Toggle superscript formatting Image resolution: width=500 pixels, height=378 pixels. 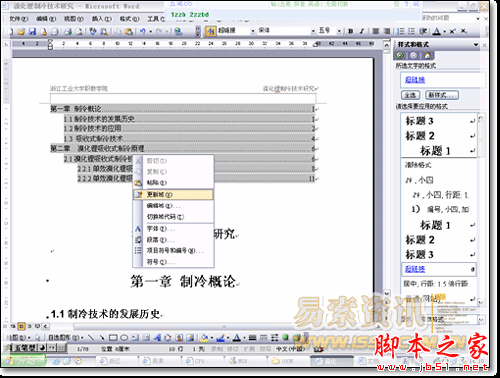coord(452,31)
